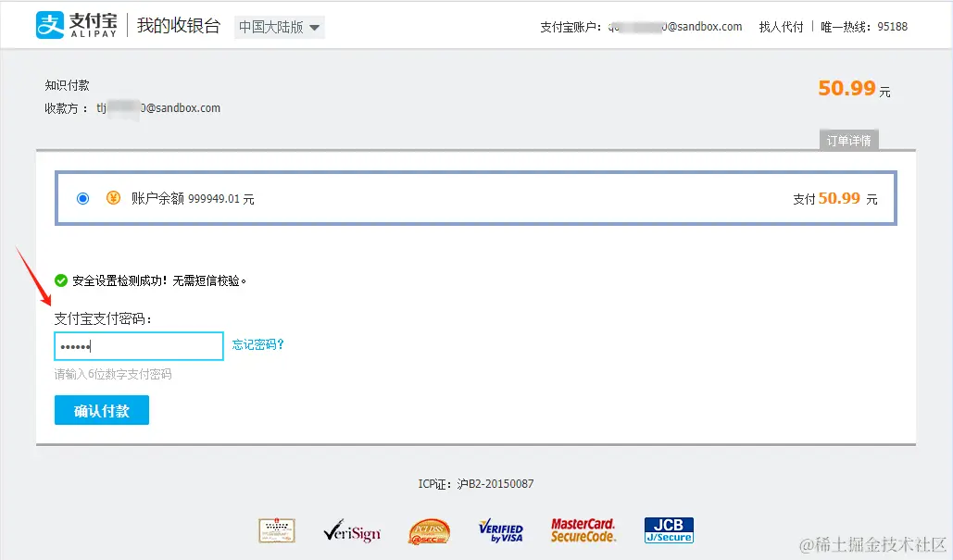Image resolution: width=953 pixels, height=560 pixels.
Task: Click the PCI DSS badge
Action: pyautogui.click(x=429, y=531)
